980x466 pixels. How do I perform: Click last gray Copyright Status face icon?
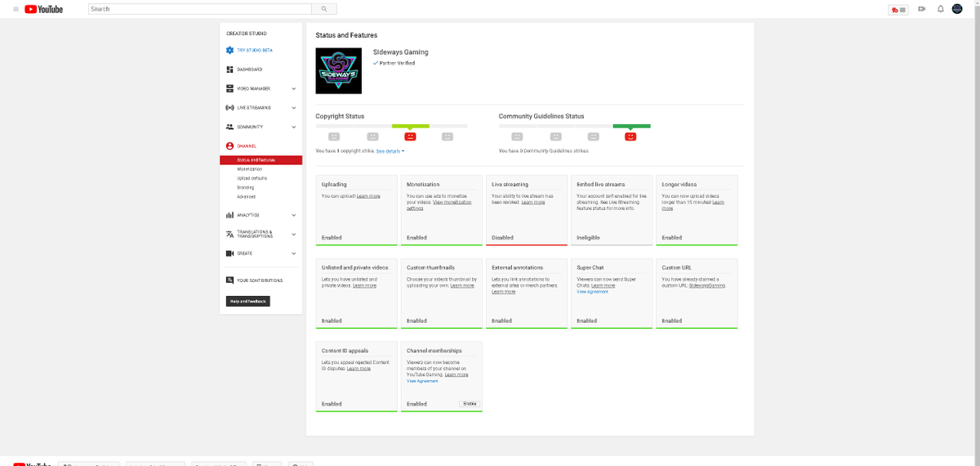coord(448,137)
